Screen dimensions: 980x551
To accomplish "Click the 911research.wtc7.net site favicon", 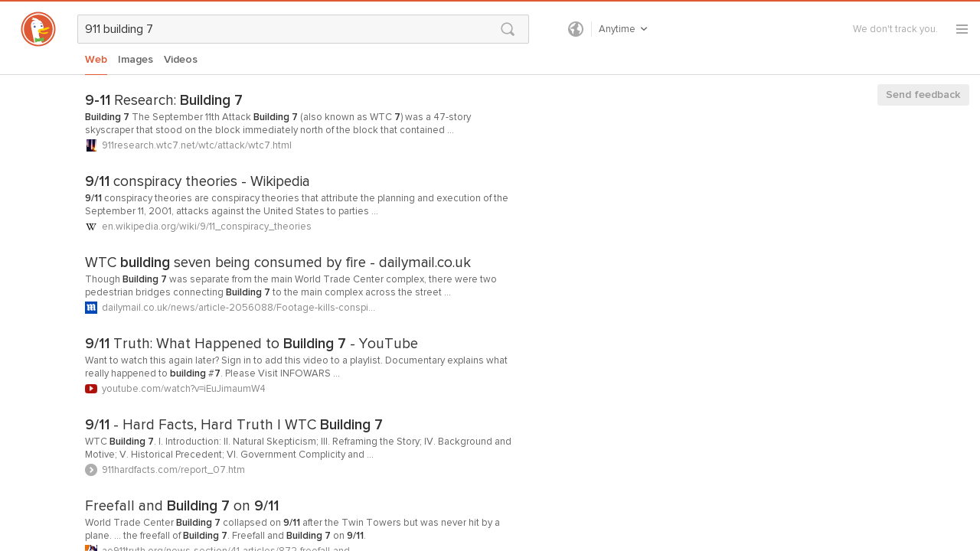I will coord(91,145).
